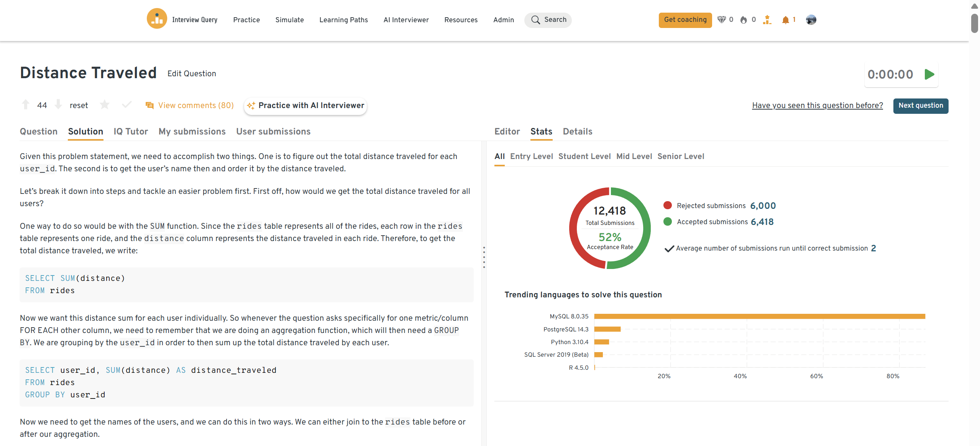Screen dimensions: 980x446
Task: Click the Search field
Action: pyautogui.click(x=548, y=20)
